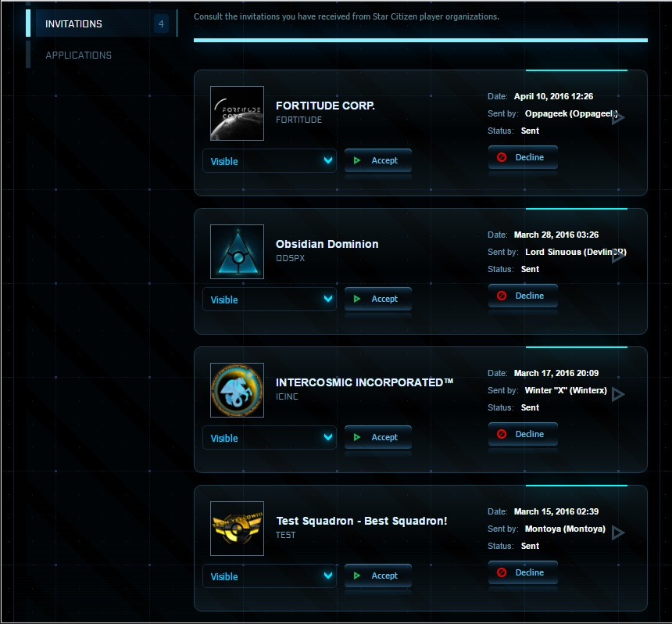
Task: Switch to the Applications tab
Action: tap(78, 55)
